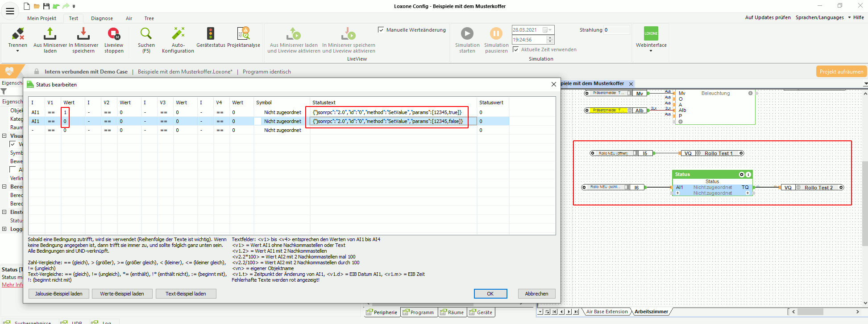The image size is (868, 324).
Task: Click the info icon on Status block
Action: [x=748, y=175]
